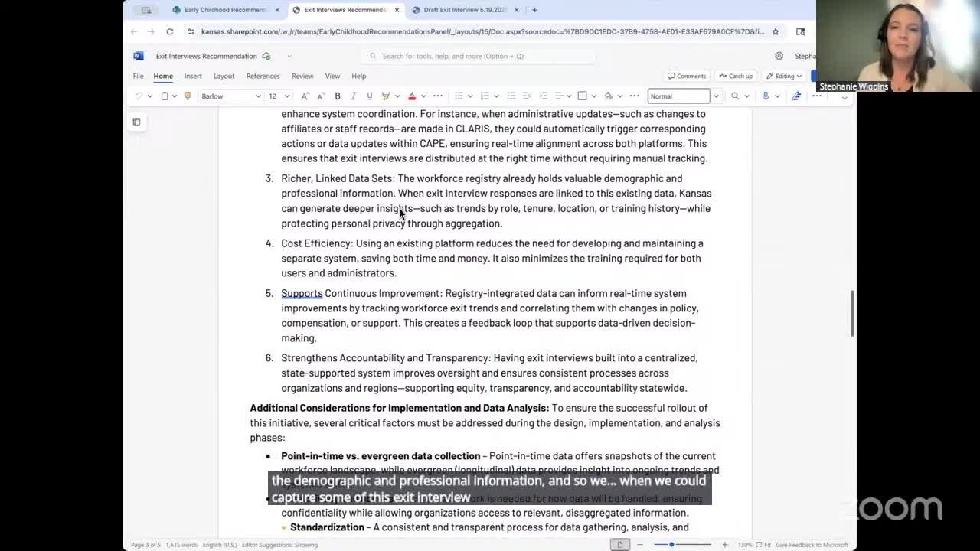Open the Search icon in the toolbar
Image resolution: width=980 pixels, height=551 pixels.
pos(733,96)
